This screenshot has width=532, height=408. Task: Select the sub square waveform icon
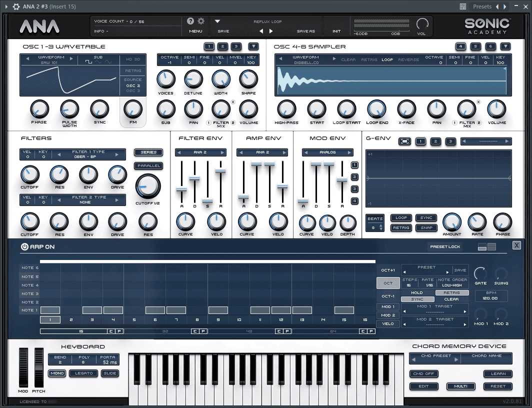click(88, 62)
